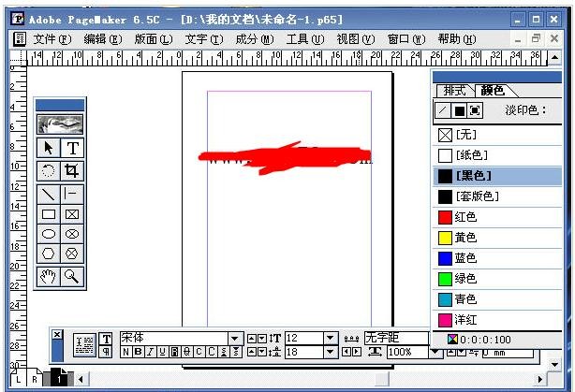This screenshot has height=392, width=575.
Task: Select the Ellipse Frame tool
Action: [x=72, y=234]
